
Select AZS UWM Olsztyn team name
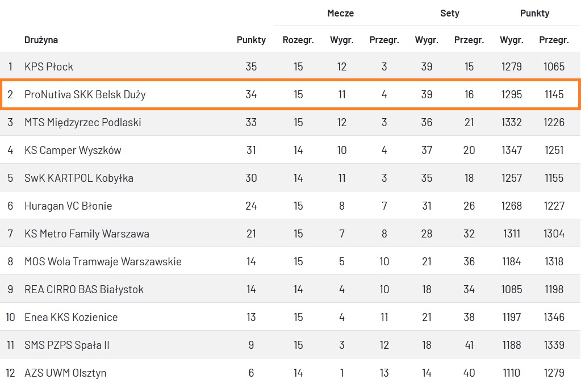coord(65,373)
